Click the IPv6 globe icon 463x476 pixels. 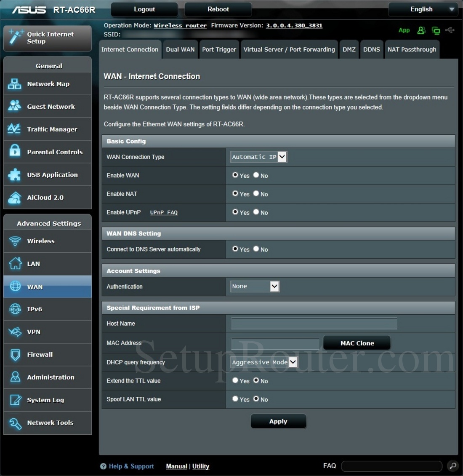[x=15, y=309]
